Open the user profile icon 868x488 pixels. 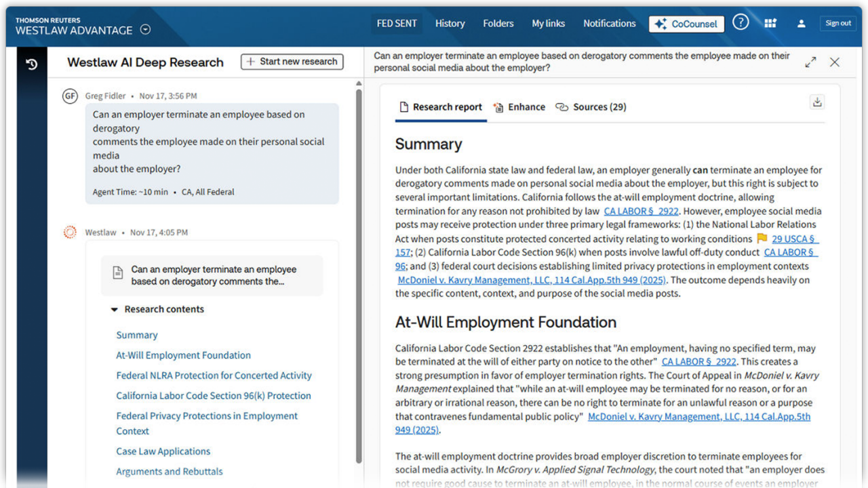tap(802, 23)
